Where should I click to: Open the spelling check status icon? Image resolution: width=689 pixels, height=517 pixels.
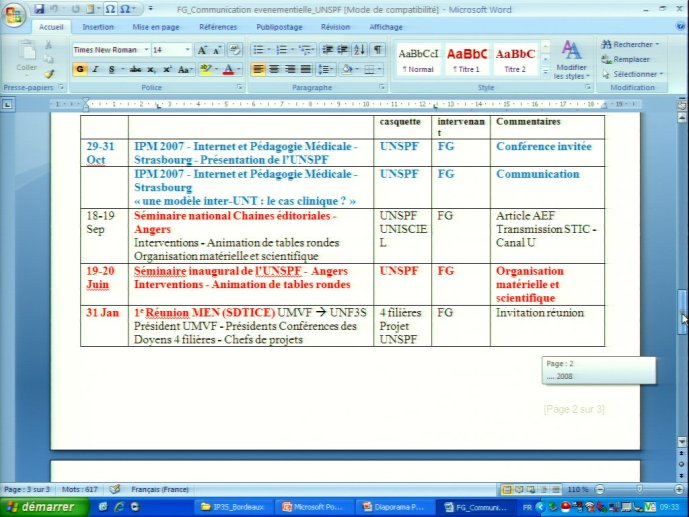[115, 489]
